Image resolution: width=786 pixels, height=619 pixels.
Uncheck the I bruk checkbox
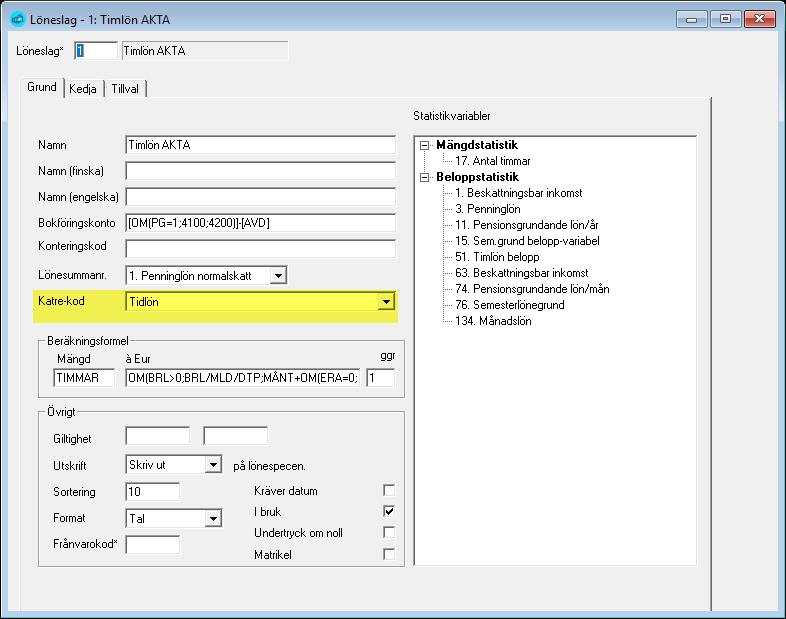pyautogui.click(x=388, y=511)
